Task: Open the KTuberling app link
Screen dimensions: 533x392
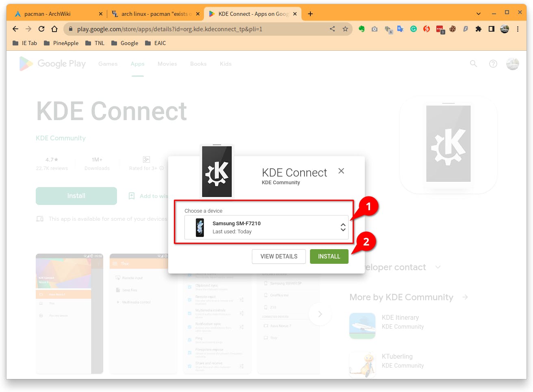Action: [x=386, y=364]
